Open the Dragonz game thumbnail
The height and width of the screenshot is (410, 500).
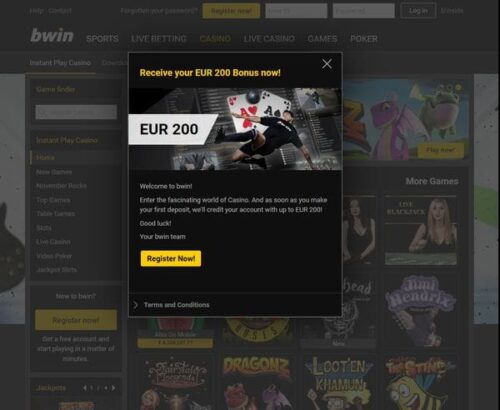click(x=257, y=382)
